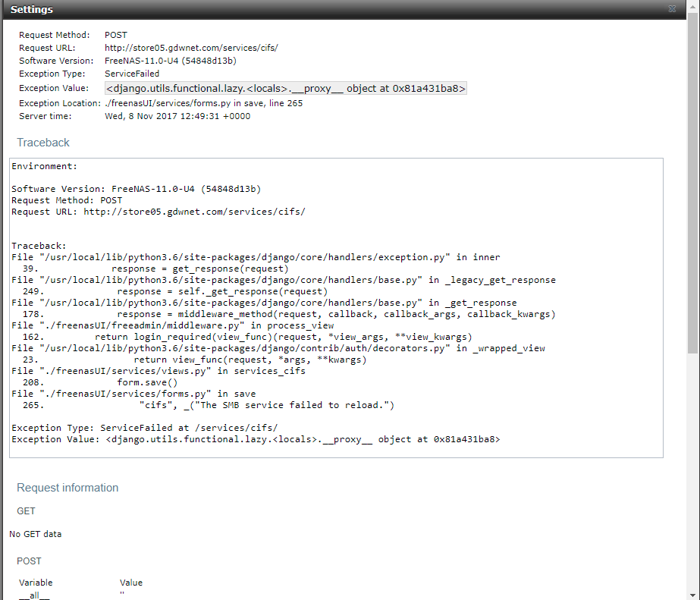Click the self._get_response(request) line
Image resolution: width=700 pixels, height=600 pixels.
[175, 291]
